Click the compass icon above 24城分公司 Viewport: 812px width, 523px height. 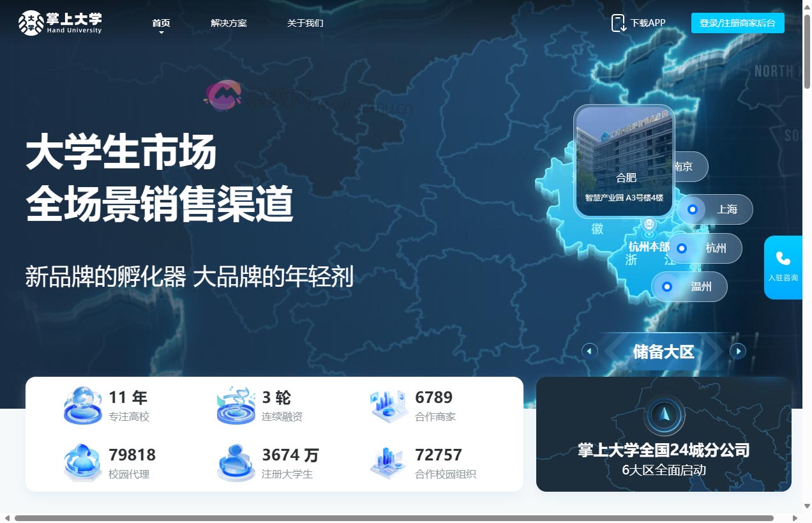(664, 415)
